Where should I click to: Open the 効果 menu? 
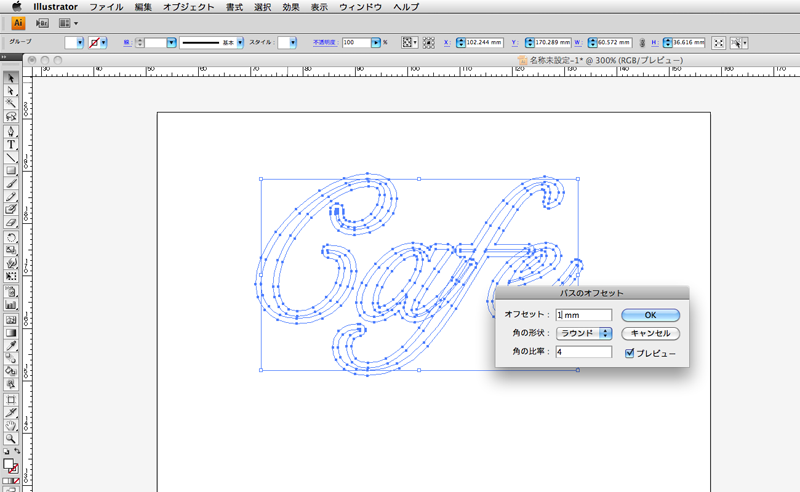pos(291,7)
